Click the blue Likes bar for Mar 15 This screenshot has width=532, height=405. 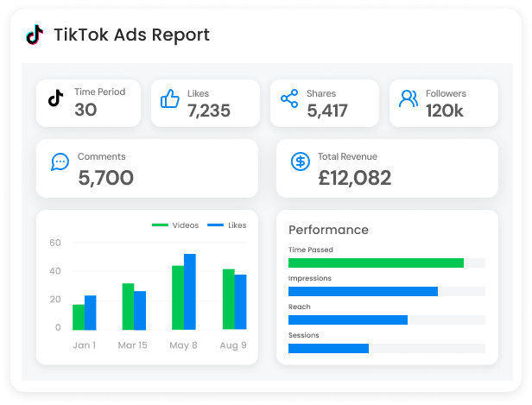[x=140, y=310]
